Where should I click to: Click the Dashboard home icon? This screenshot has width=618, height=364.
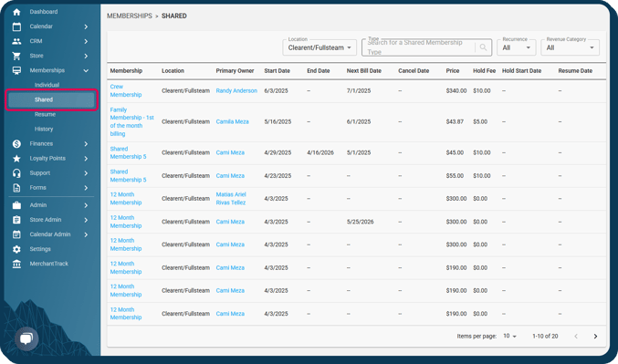coord(16,12)
